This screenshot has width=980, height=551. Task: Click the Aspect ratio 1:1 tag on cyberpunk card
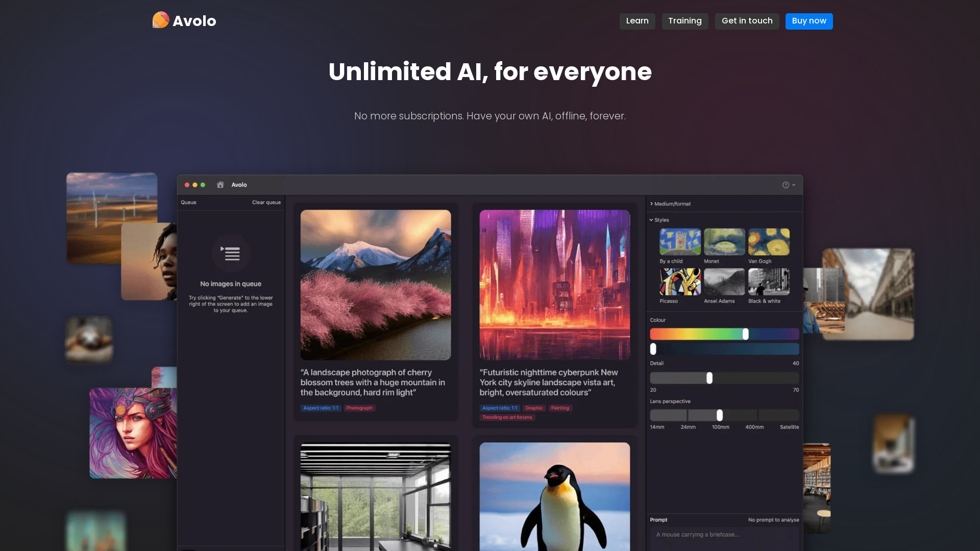500,408
